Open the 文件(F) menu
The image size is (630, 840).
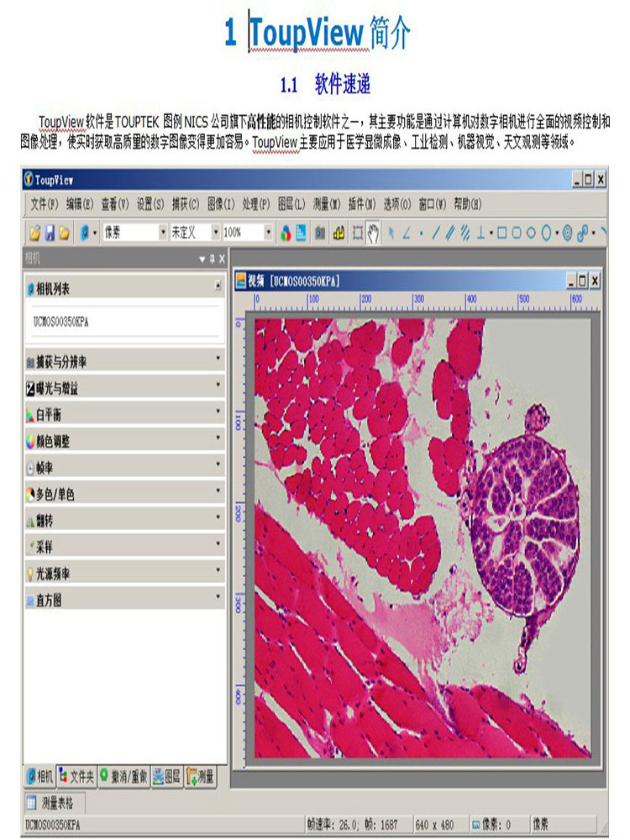coord(44,204)
